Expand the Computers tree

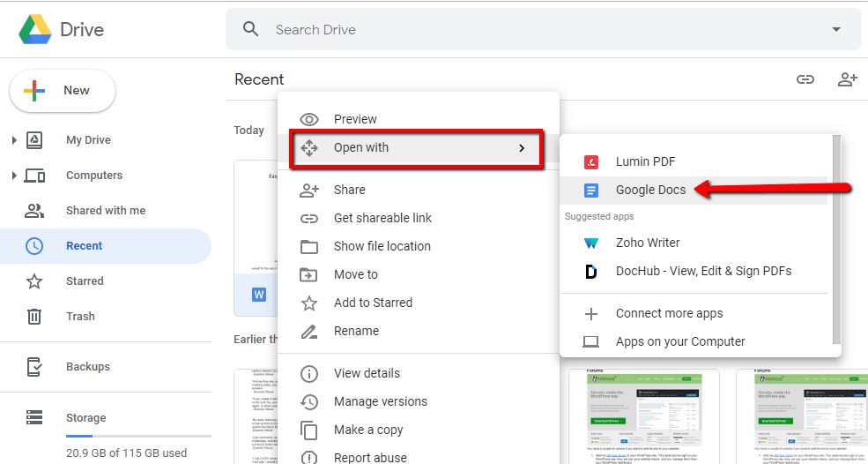tap(14, 176)
